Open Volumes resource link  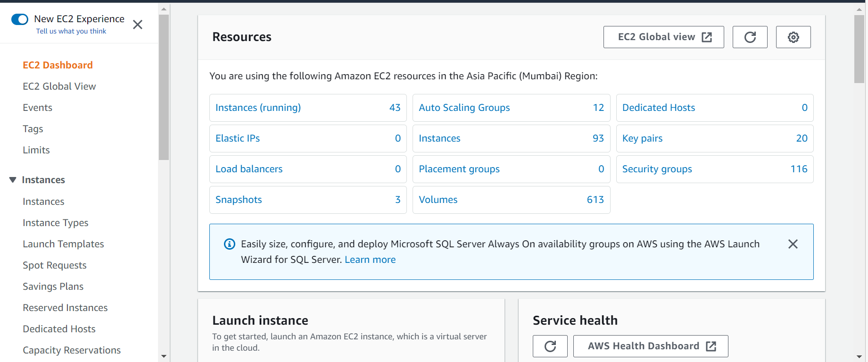tap(438, 200)
